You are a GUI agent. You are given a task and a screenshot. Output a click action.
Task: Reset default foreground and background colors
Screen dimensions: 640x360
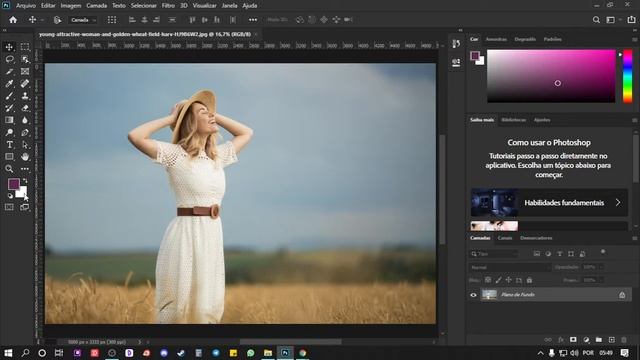[x=10, y=196]
